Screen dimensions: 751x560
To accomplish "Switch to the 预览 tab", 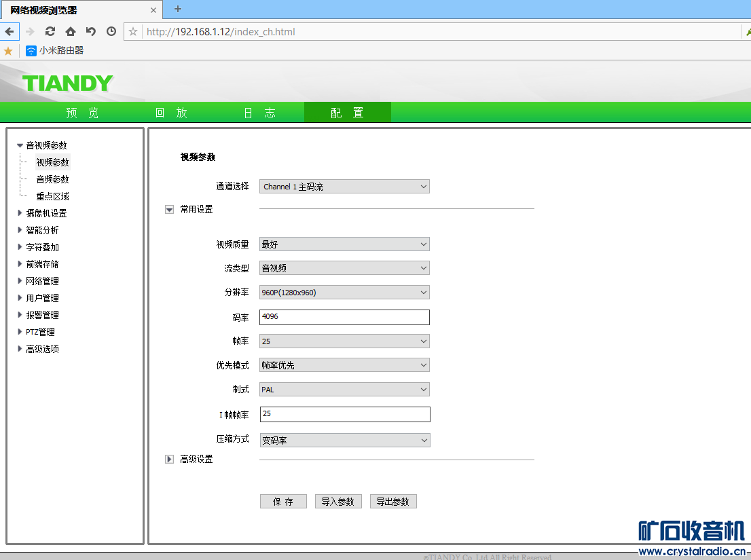I will [x=82, y=113].
